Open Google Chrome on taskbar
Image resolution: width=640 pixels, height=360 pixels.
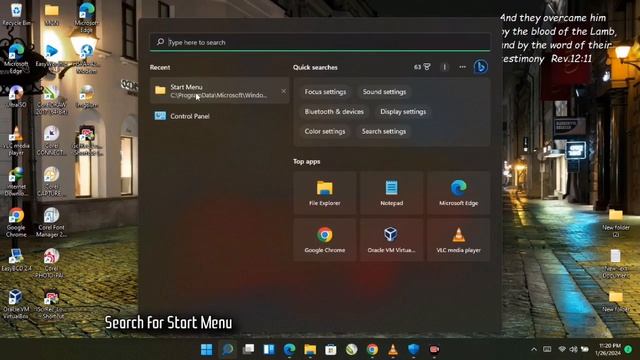click(372, 349)
